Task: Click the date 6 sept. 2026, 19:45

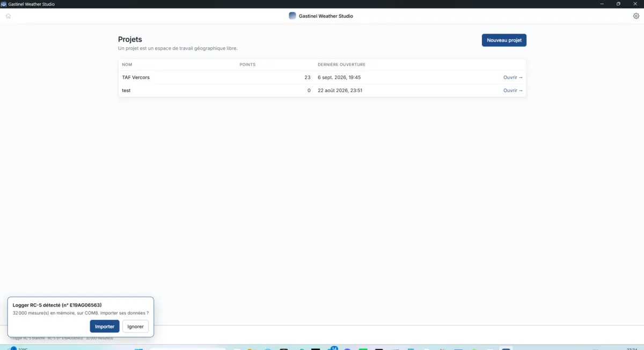Action: pyautogui.click(x=339, y=78)
